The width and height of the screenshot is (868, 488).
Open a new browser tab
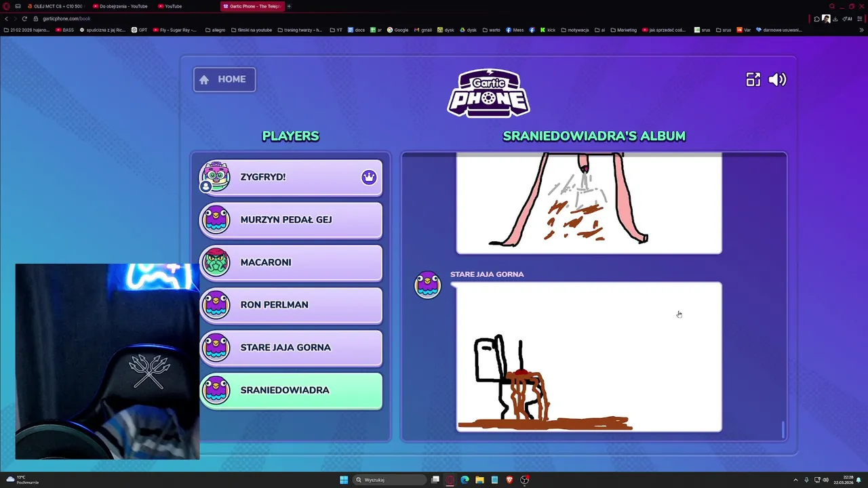[289, 6]
